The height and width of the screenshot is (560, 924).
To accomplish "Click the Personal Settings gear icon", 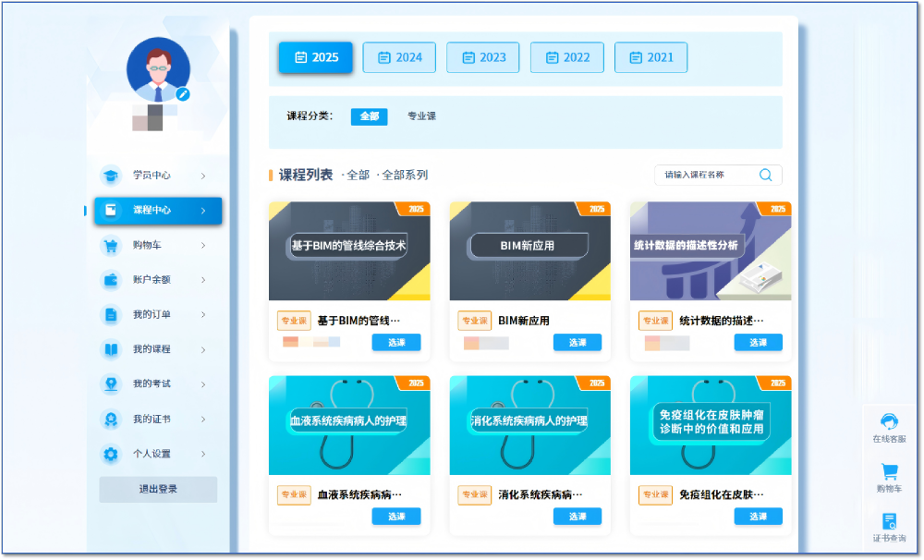I will pyautogui.click(x=111, y=454).
